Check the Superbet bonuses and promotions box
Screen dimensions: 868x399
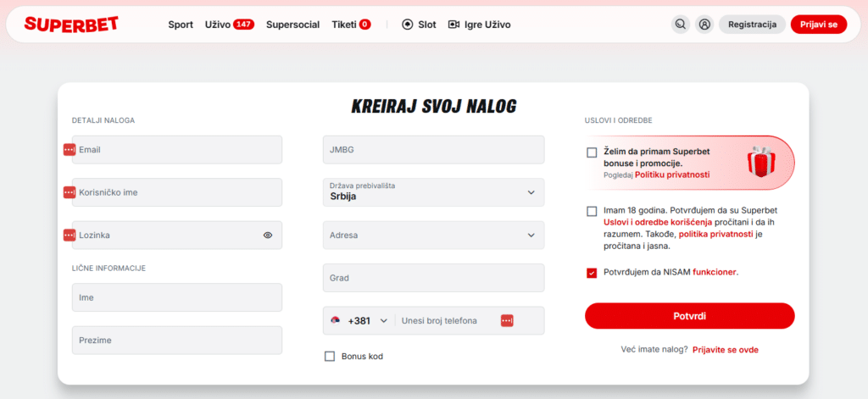tap(592, 152)
